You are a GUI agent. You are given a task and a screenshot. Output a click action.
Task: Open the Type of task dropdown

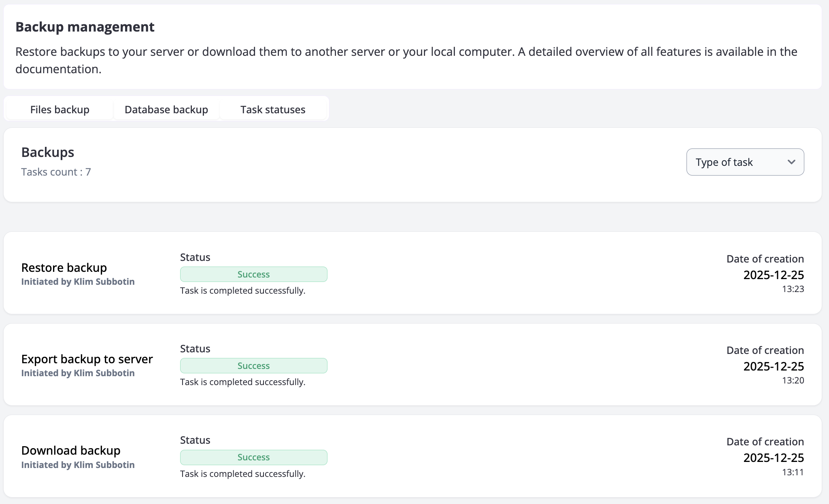click(744, 162)
